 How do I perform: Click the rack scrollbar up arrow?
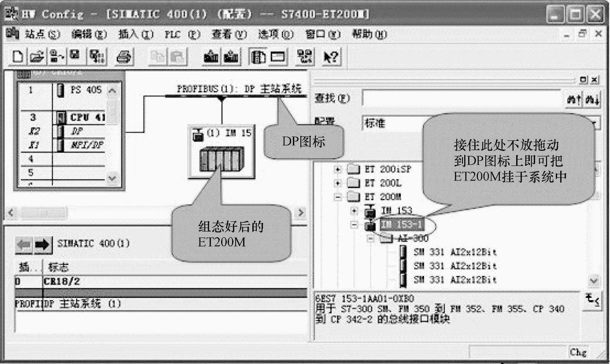click(112, 91)
